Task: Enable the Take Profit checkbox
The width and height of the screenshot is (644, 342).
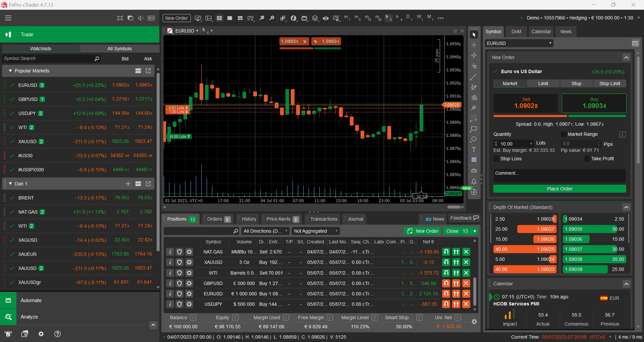Action: [x=587, y=159]
